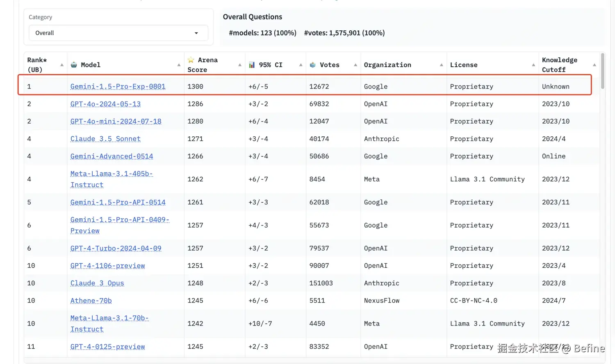
Task: Click the Organization sort arrow
Action: click(442, 65)
